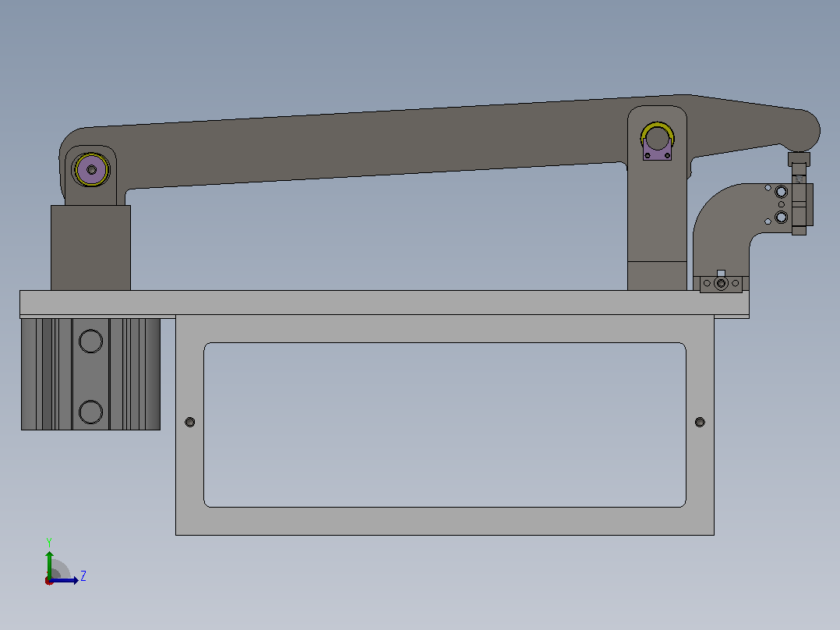
Task: Select the upper round hole on the elbow bracket
Action: pos(781,191)
